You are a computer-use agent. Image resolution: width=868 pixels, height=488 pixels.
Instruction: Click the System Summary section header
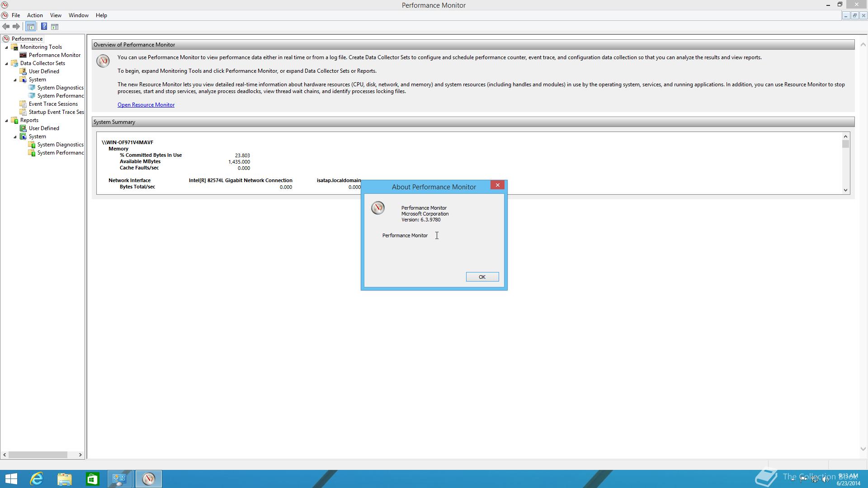pos(473,122)
